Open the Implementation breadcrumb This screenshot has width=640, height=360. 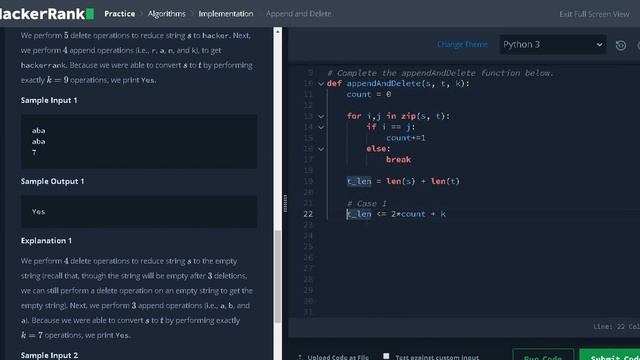(x=226, y=13)
